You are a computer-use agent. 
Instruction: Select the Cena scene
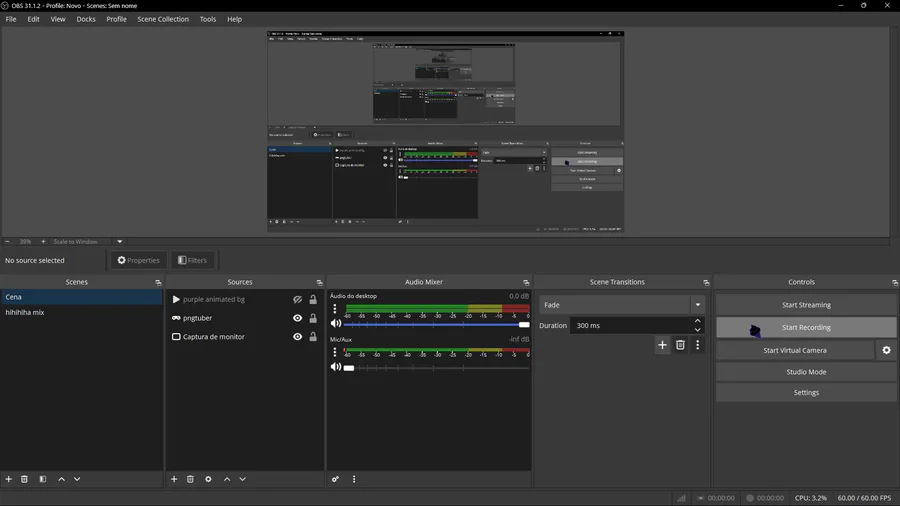[x=82, y=297]
